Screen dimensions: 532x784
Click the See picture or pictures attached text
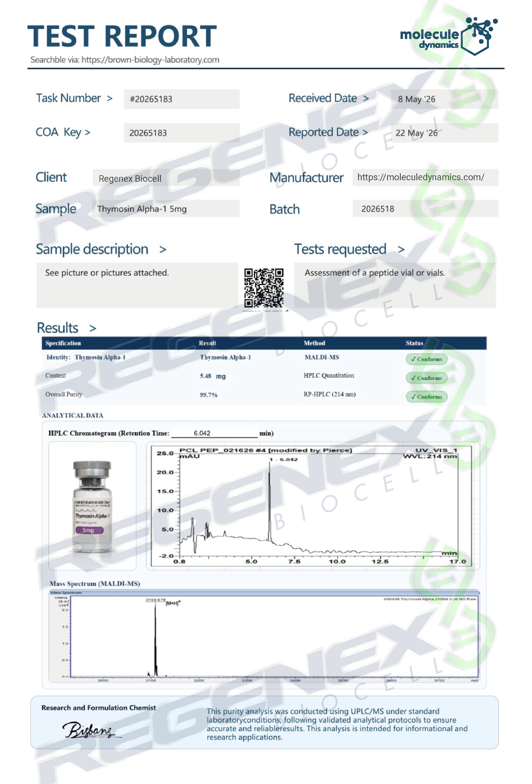[x=107, y=273]
